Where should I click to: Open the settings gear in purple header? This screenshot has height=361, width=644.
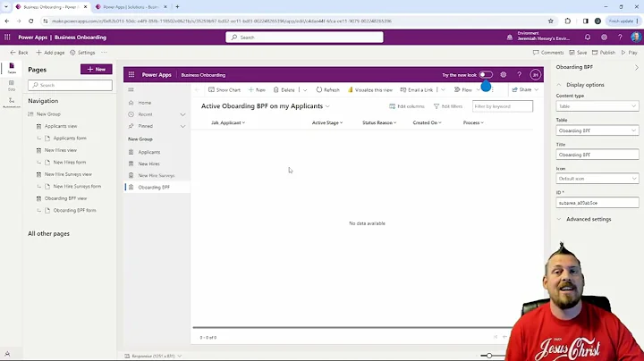pos(604,38)
